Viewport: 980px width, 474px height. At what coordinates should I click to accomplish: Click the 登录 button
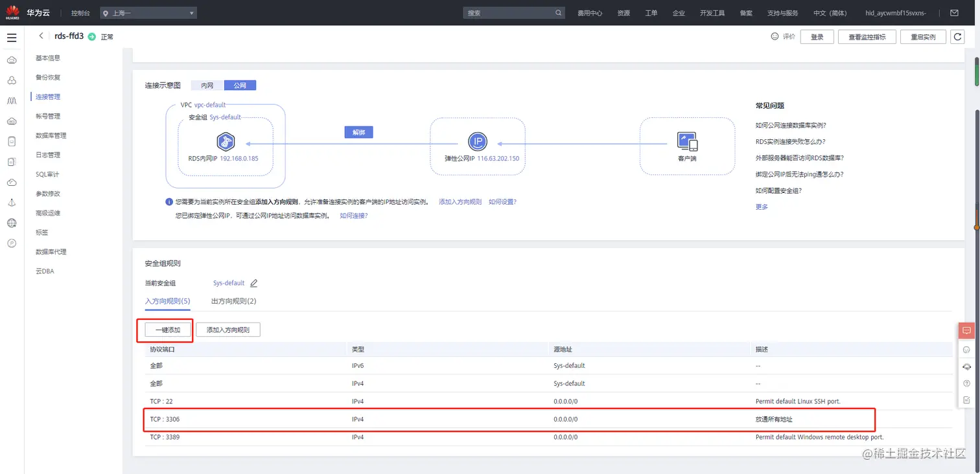click(x=817, y=37)
